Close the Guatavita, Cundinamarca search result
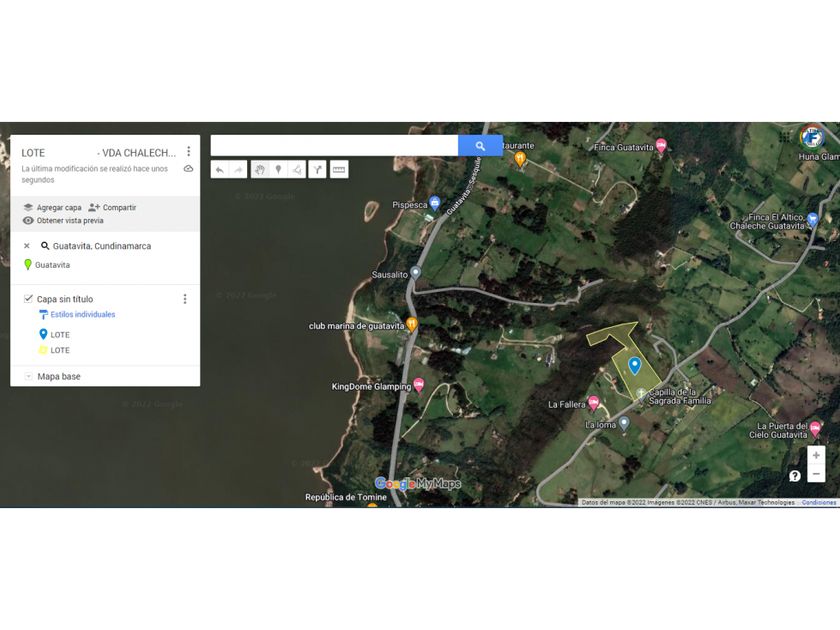The height and width of the screenshot is (630, 840). click(27, 246)
